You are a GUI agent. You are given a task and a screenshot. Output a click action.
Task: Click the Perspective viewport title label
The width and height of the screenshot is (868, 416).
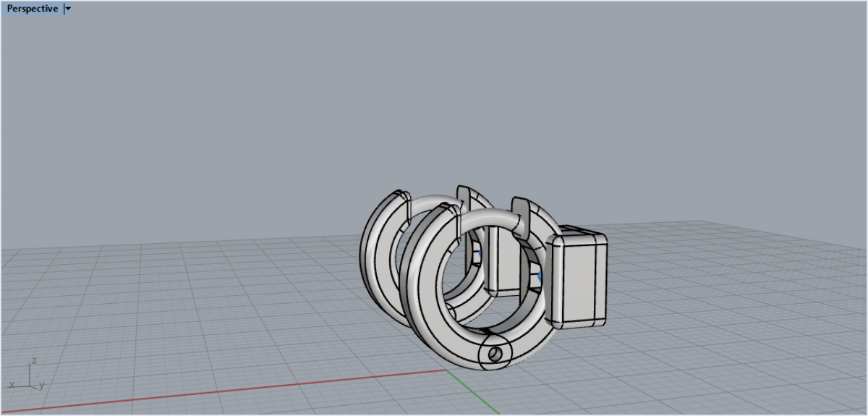[x=33, y=9]
